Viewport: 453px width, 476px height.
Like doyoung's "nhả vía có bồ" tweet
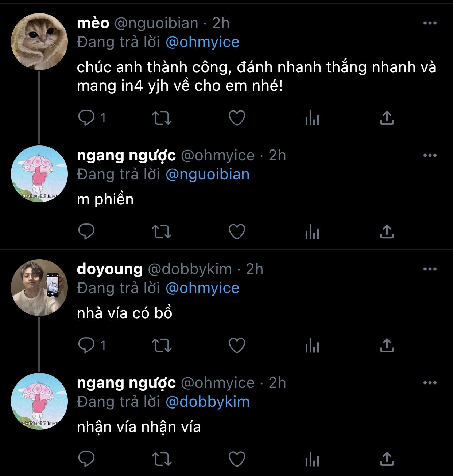(x=237, y=345)
